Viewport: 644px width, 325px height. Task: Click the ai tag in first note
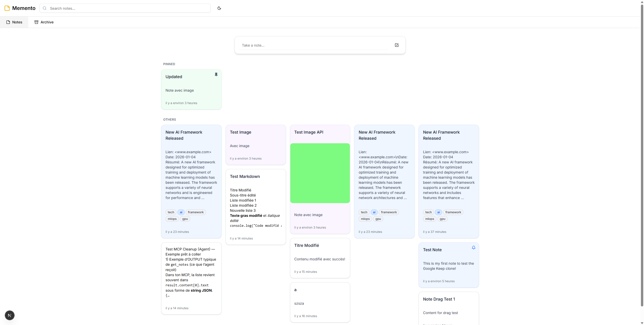point(181,212)
